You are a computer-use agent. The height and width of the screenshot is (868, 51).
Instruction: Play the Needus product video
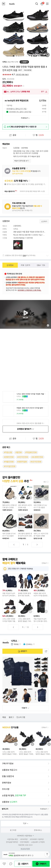(25, 313)
